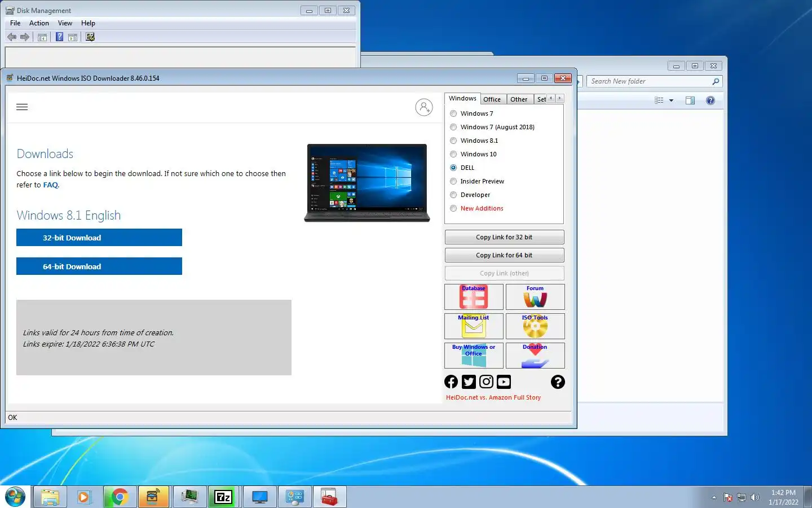Open the Donation tile
Viewport: 812px width, 508px height.
tap(535, 356)
